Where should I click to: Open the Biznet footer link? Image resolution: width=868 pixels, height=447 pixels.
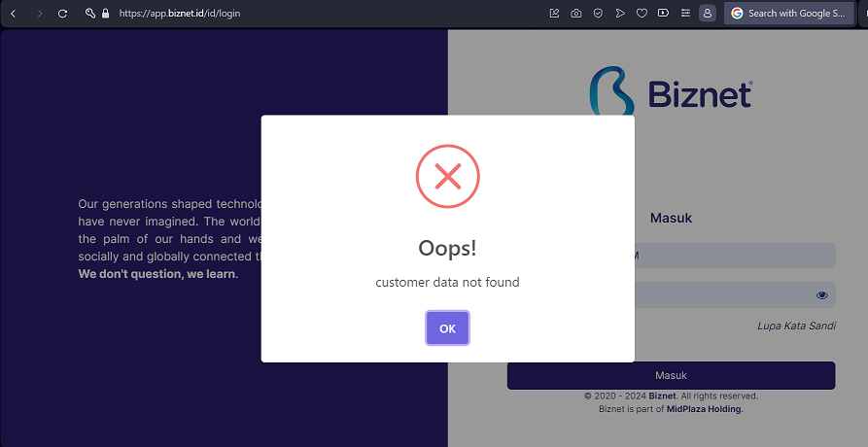point(662,396)
